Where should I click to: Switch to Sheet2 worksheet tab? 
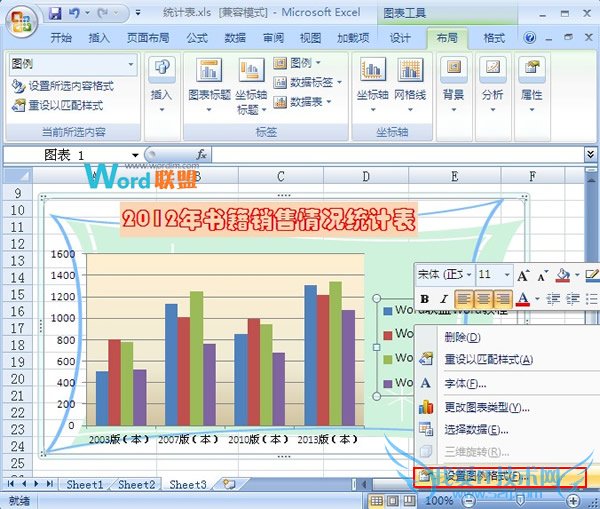137,485
